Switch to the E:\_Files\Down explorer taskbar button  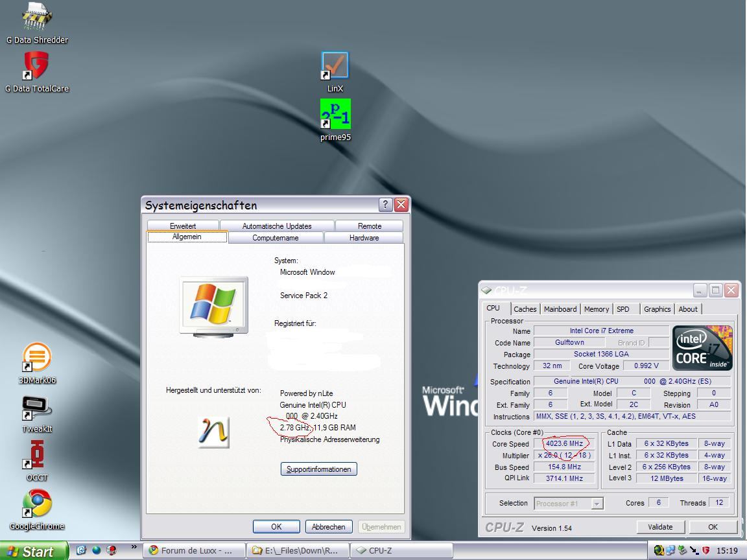point(298,550)
